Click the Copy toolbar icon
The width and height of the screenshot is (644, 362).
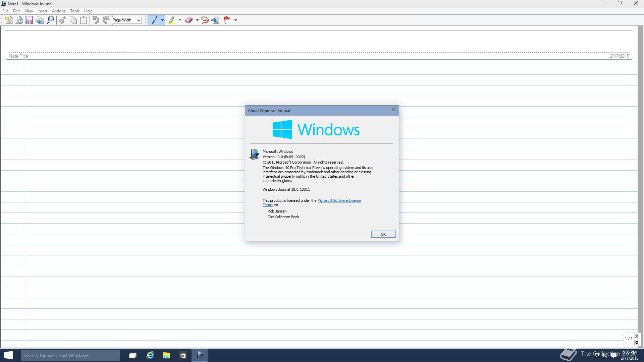[73, 20]
